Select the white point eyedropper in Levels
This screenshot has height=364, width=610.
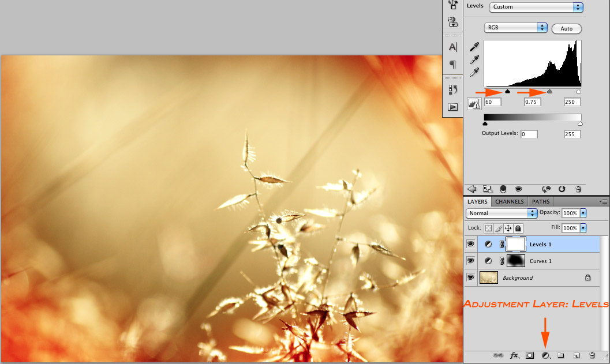tap(474, 72)
